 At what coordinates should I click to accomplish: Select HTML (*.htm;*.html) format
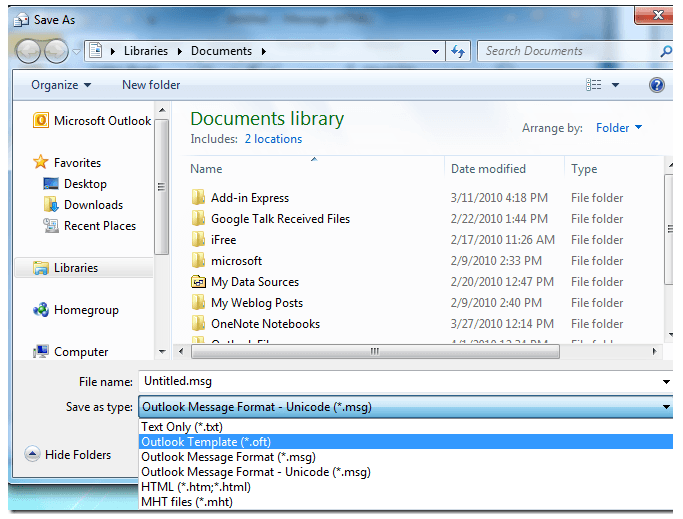pos(406,486)
